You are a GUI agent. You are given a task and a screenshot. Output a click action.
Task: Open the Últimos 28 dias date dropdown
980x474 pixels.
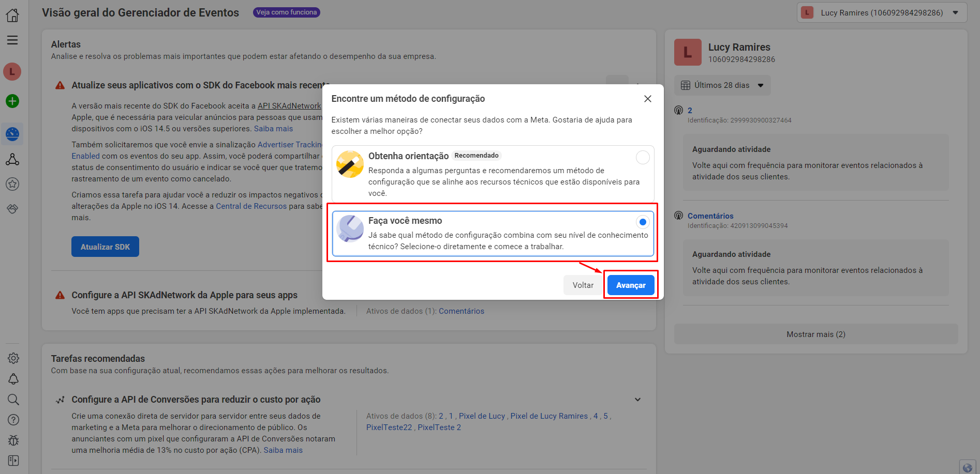pyautogui.click(x=722, y=85)
